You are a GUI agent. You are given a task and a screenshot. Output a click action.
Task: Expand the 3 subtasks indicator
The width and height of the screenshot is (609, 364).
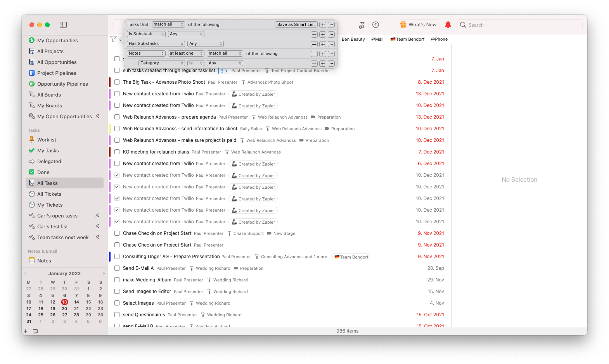click(224, 71)
